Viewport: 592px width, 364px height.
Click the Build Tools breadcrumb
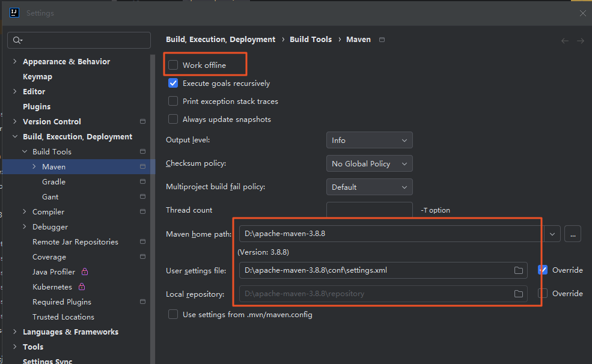coord(311,40)
